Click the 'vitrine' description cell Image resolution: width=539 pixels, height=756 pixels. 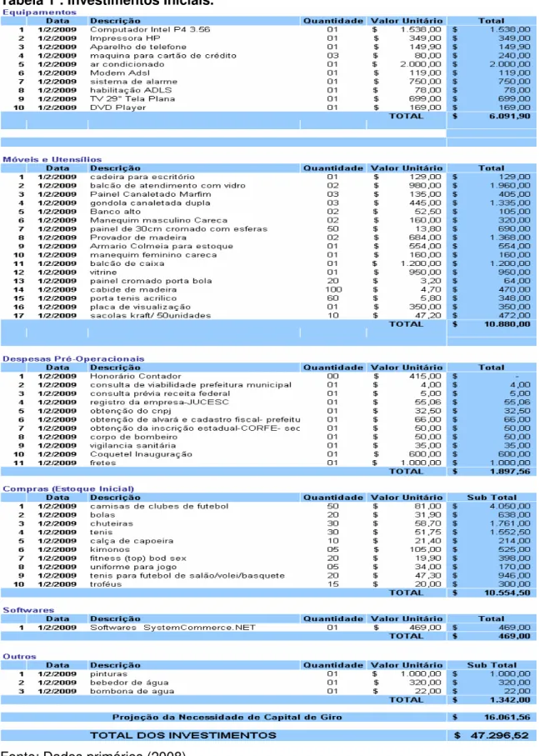[103, 273]
